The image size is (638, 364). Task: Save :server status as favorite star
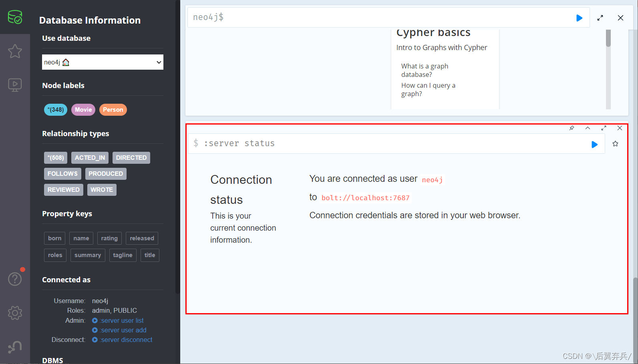pyautogui.click(x=615, y=144)
